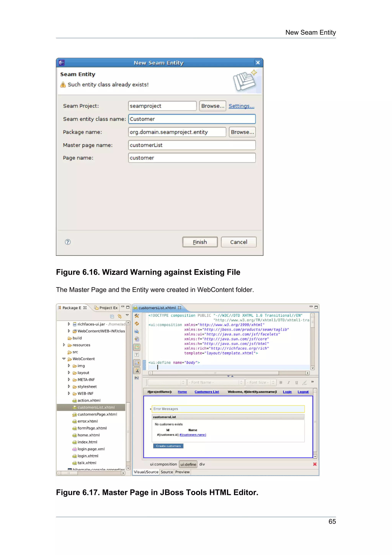Image resolution: width=392 pixels, height=555 pixels.
Task: Expand the resources folder
Action: pos(64,345)
